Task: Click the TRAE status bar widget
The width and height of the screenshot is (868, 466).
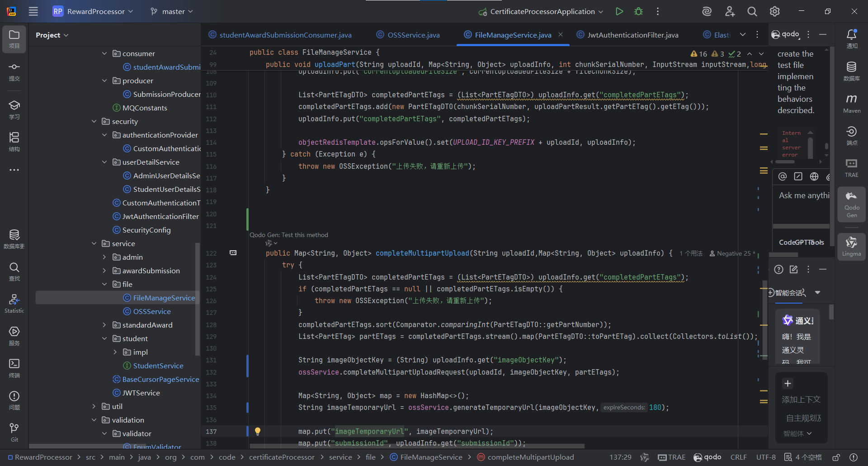Action: (672, 457)
